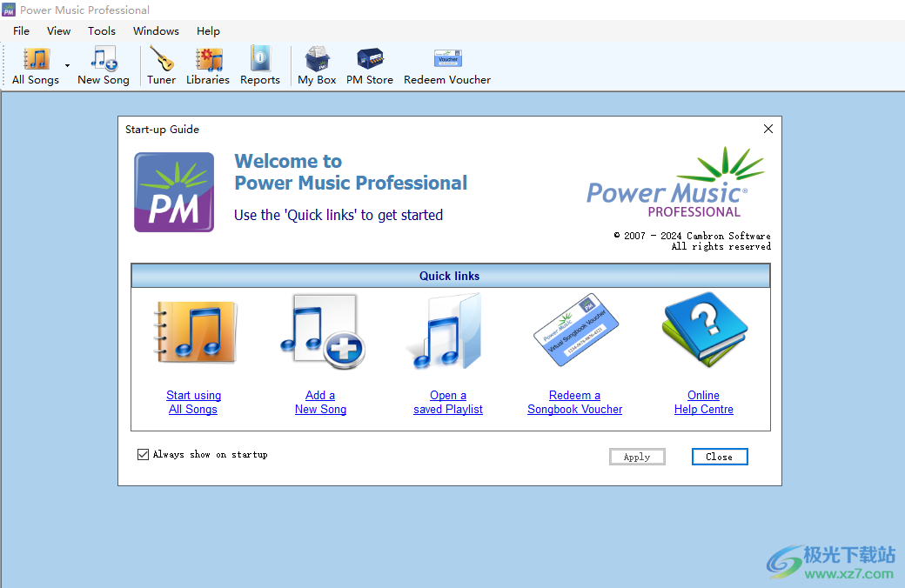Open the Windows menu

click(156, 30)
